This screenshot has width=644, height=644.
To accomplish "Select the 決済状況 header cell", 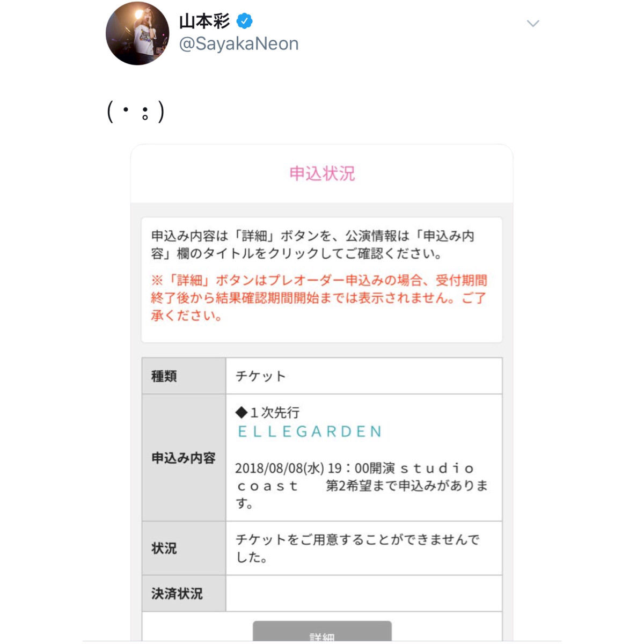I will pos(184,594).
